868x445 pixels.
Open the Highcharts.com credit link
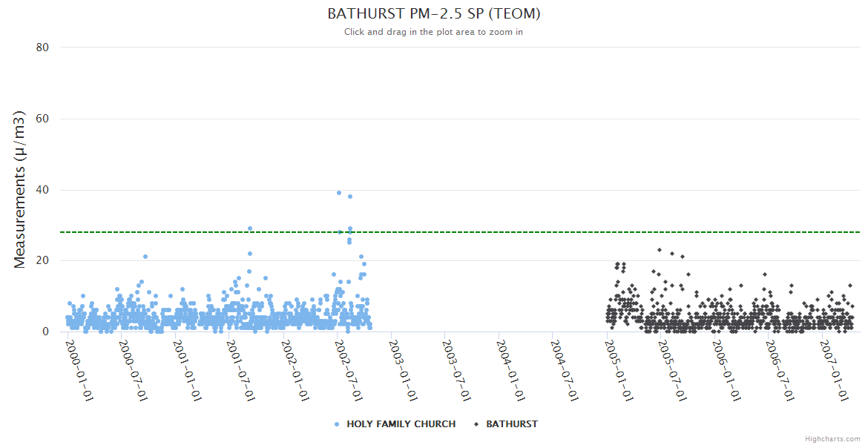coord(832,439)
